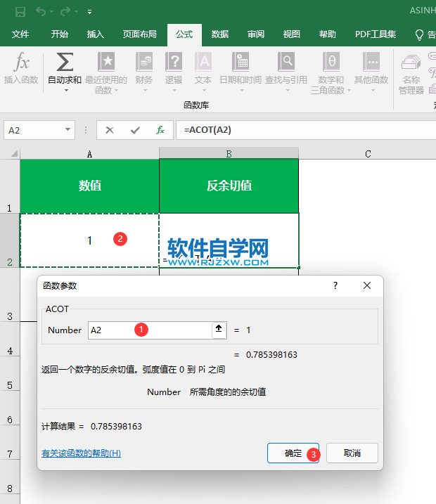
Task: Cancel formula entry with X icon
Action: [x=110, y=130]
